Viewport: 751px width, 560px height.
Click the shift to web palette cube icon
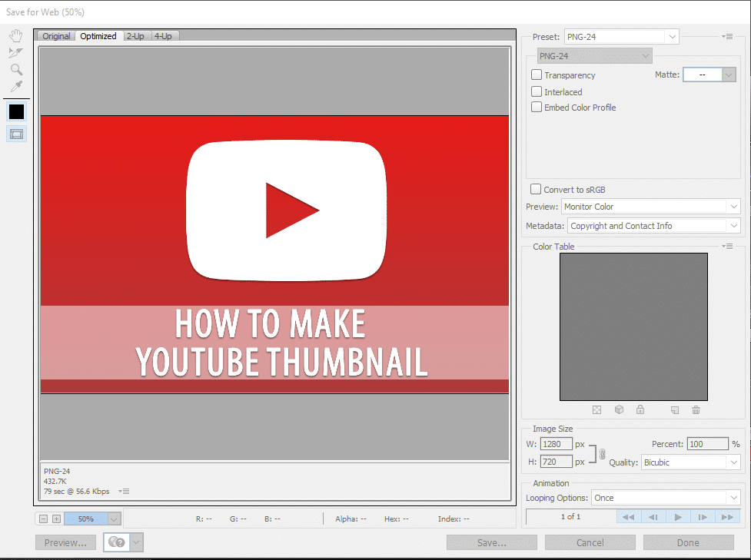620,409
